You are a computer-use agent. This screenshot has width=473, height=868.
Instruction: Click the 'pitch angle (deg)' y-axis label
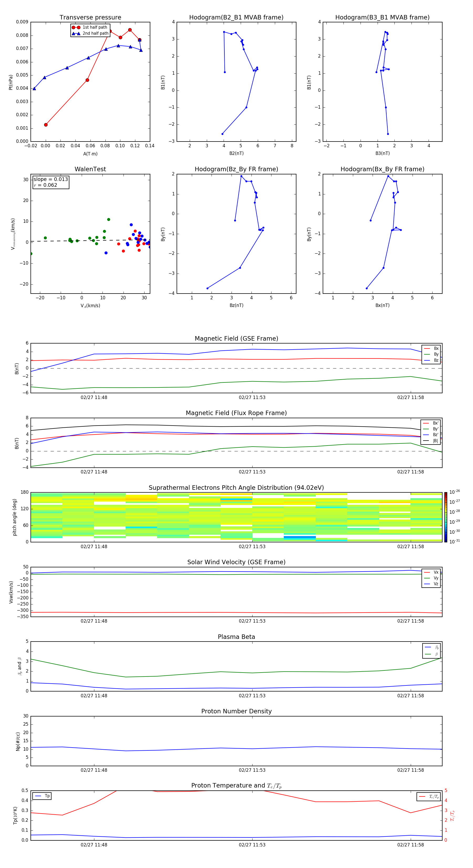[x=14, y=517]
